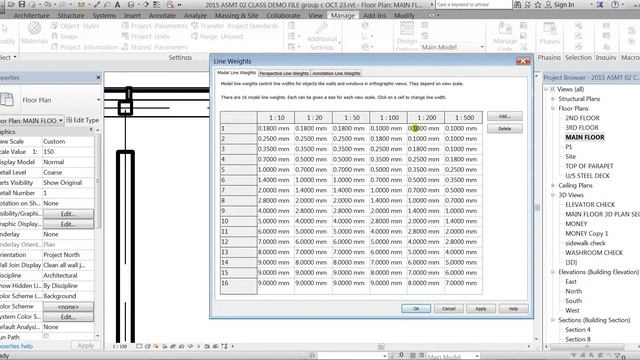Collapse the Views (all) tree node
640x360 pixels.
[547, 89]
